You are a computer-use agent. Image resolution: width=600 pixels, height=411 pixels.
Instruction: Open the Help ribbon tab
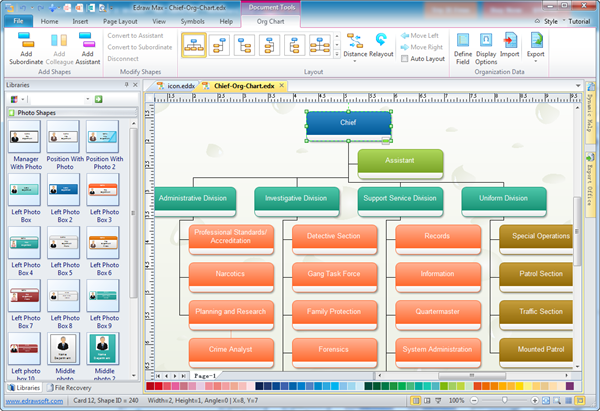coord(226,21)
